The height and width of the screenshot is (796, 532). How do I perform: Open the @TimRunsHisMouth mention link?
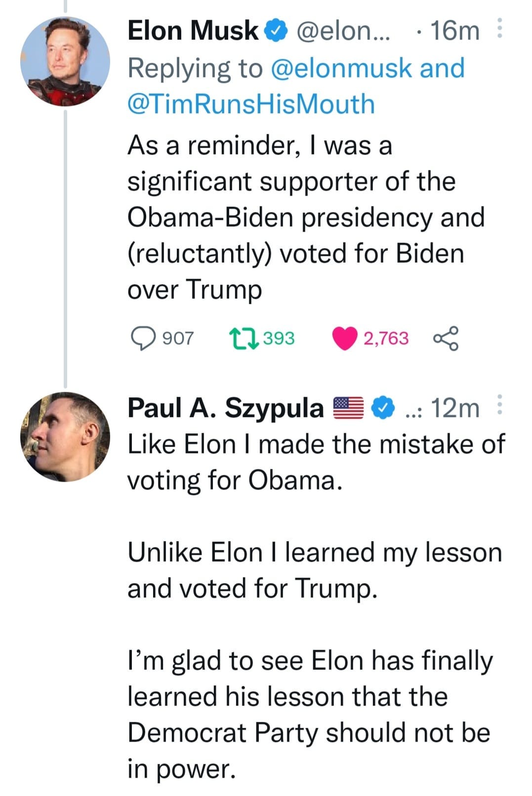tap(251, 104)
